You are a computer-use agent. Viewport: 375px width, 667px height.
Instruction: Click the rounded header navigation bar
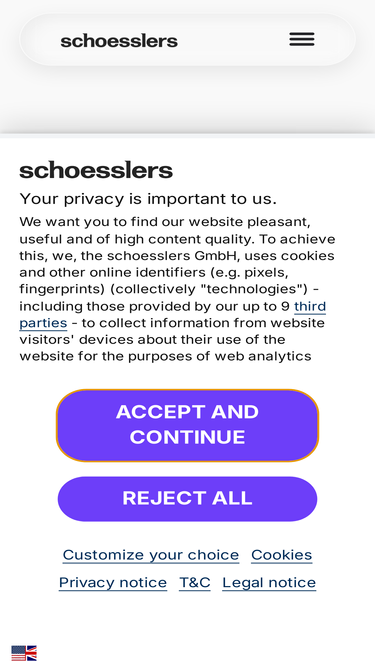[x=188, y=40]
